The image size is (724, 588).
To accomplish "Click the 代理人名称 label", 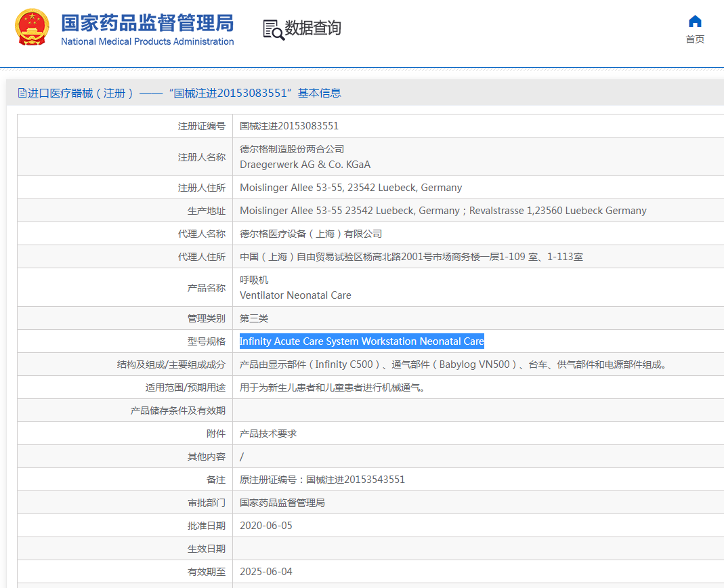I will [202, 234].
